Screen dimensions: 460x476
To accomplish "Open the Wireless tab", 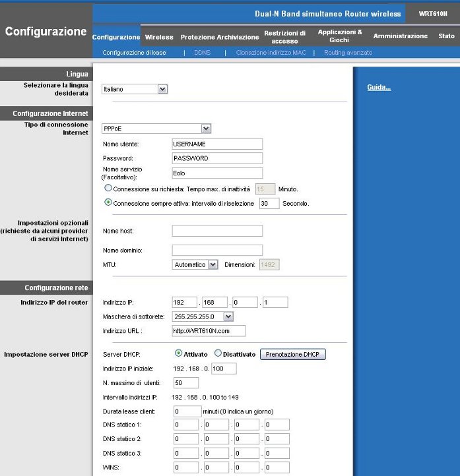I will click(x=159, y=37).
